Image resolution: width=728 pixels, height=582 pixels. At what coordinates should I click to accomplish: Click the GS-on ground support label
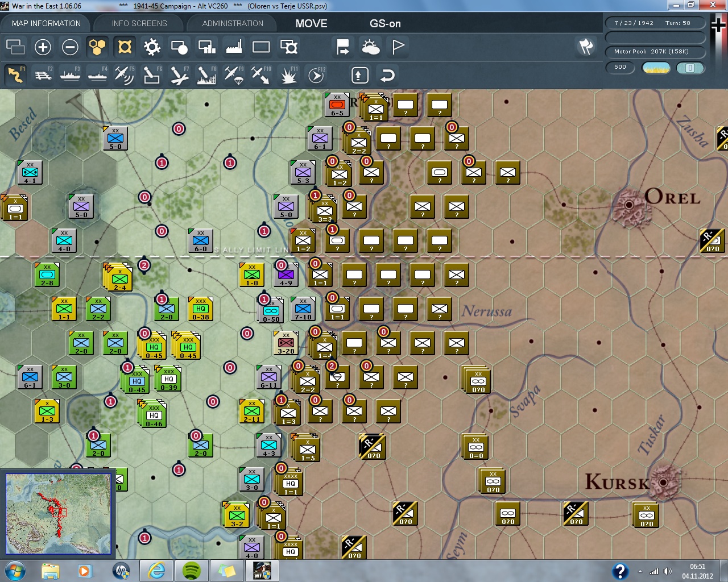pos(385,23)
